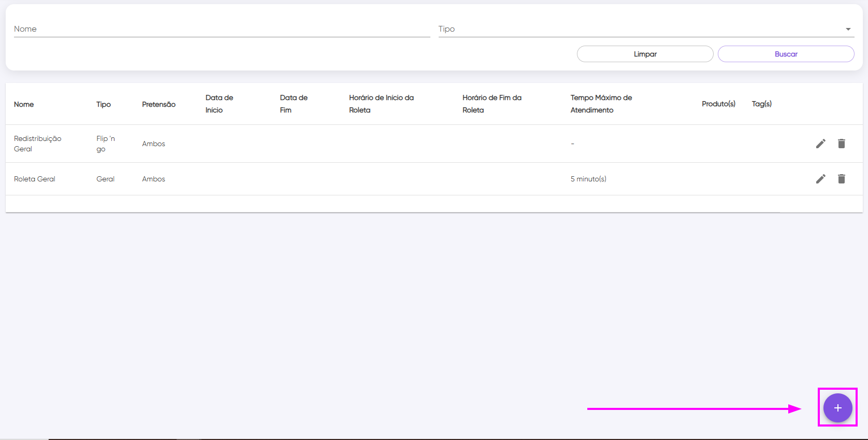Image resolution: width=868 pixels, height=440 pixels.
Task: Click the Data de Fim header
Action: 294,104
